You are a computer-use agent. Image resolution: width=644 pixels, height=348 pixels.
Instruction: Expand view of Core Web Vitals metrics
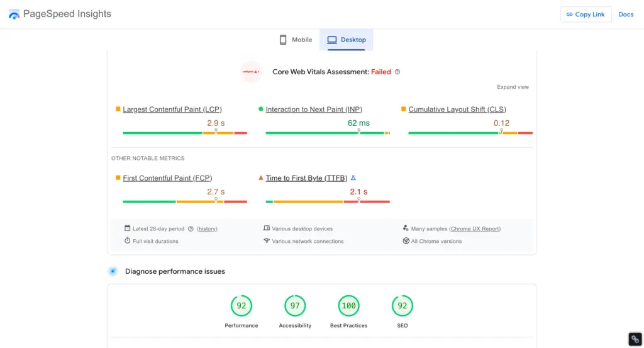coord(513,87)
